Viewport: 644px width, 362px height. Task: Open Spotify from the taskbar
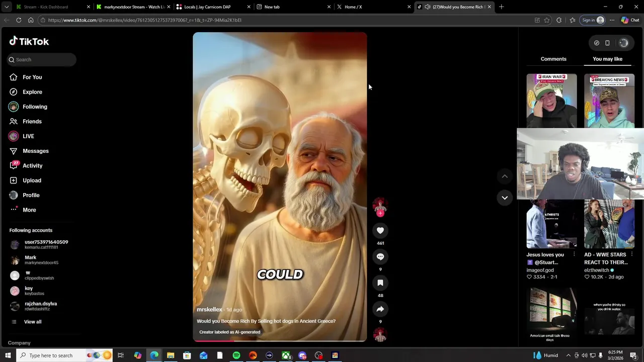click(x=236, y=355)
